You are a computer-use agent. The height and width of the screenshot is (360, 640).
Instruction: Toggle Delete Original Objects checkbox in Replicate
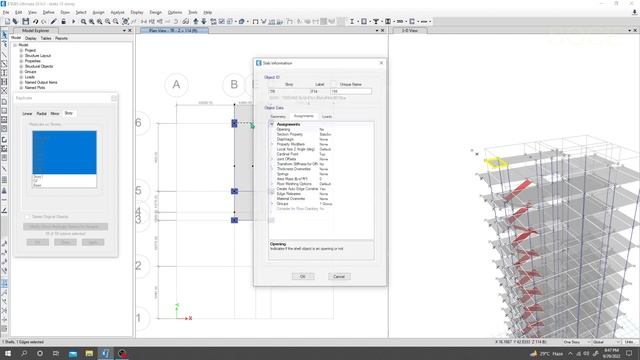tap(27, 217)
